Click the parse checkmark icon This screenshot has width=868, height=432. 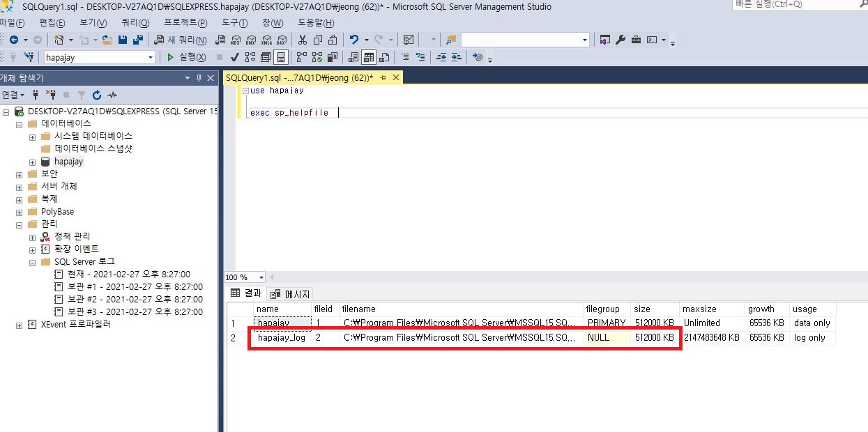coord(235,57)
